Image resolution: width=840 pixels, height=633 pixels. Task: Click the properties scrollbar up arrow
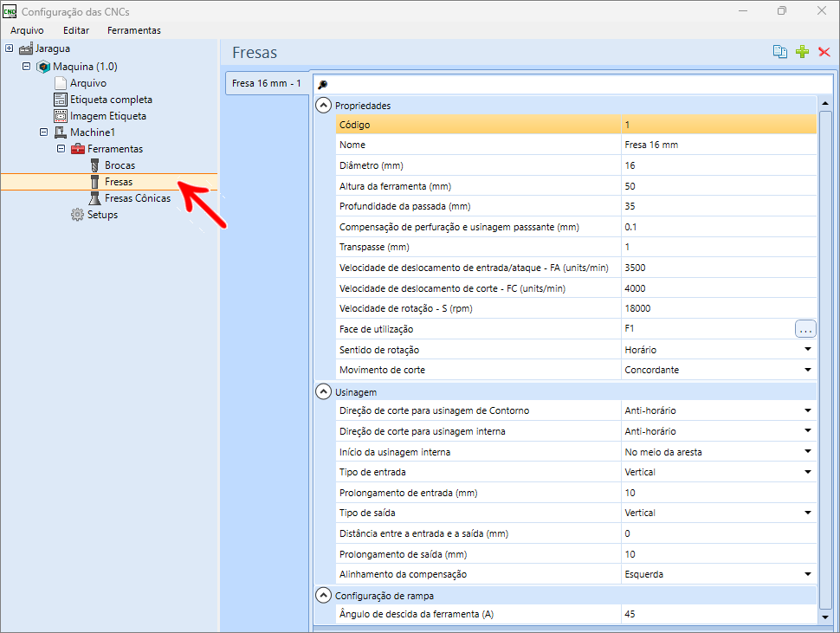[x=825, y=103]
